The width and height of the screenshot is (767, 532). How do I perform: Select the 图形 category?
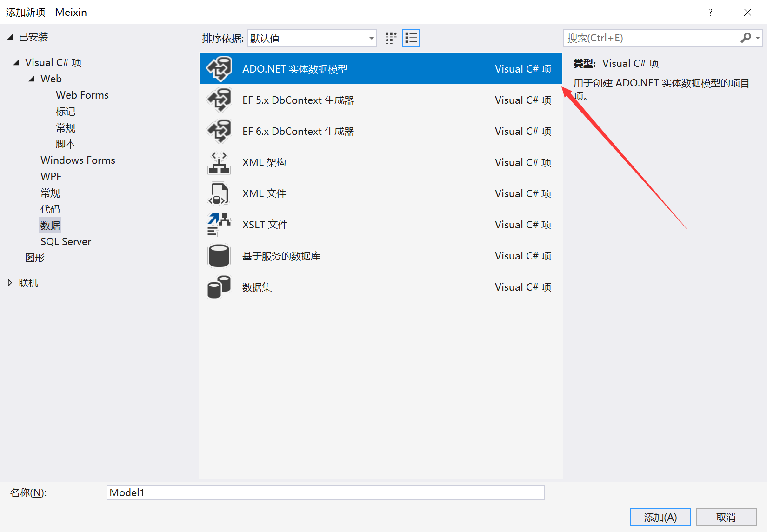click(35, 258)
